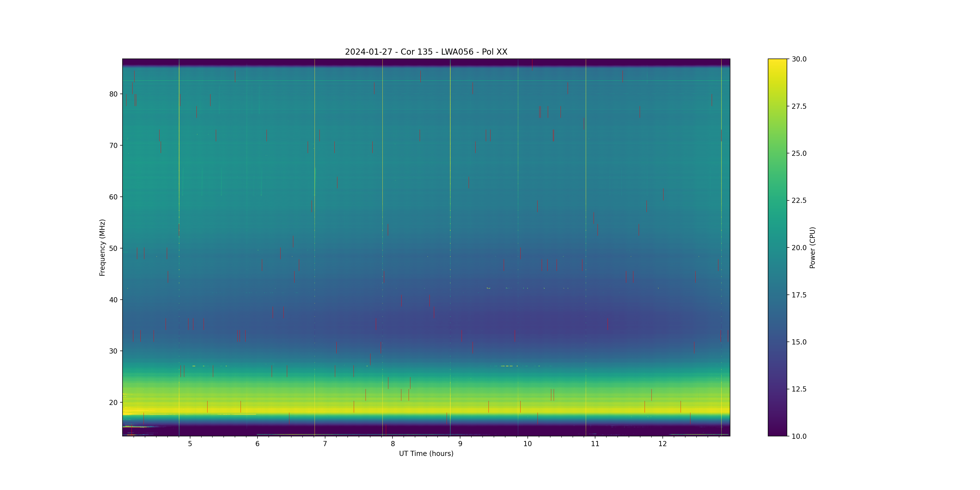
Task: Click the 20.0 colorbar tick label
Action: tap(799, 248)
